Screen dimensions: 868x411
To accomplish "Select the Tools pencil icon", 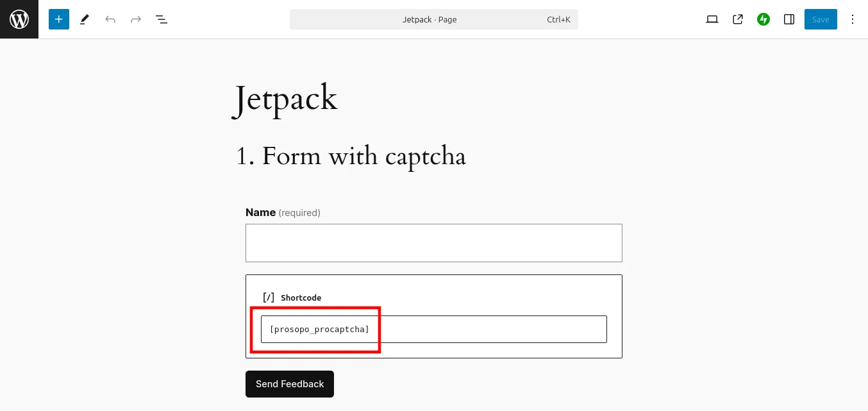I will coord(85,19).
